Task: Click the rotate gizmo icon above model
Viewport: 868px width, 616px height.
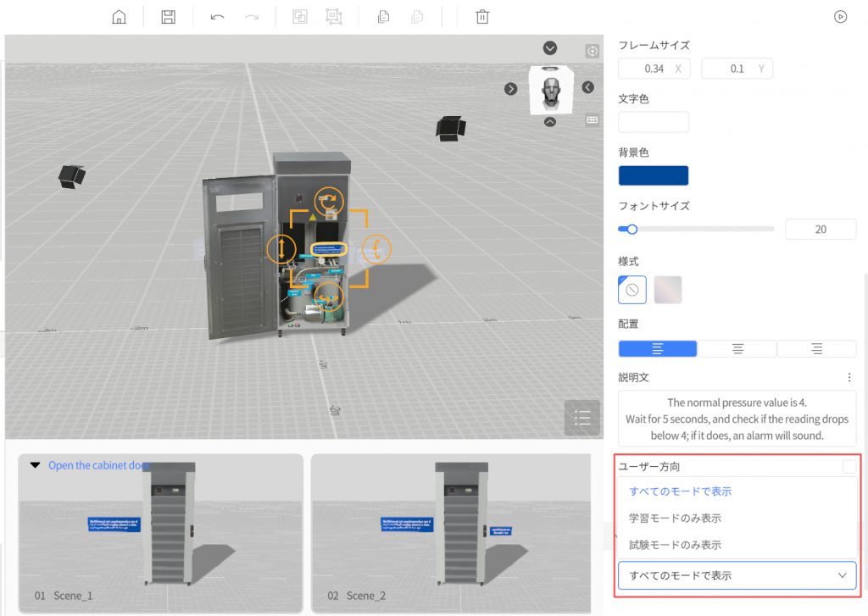Action: [329, 202]
